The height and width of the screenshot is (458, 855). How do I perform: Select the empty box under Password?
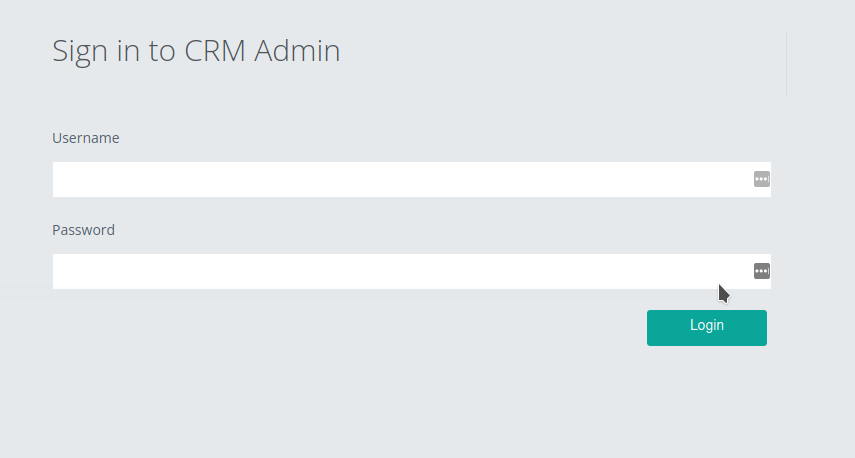click(x=400, y=272)
